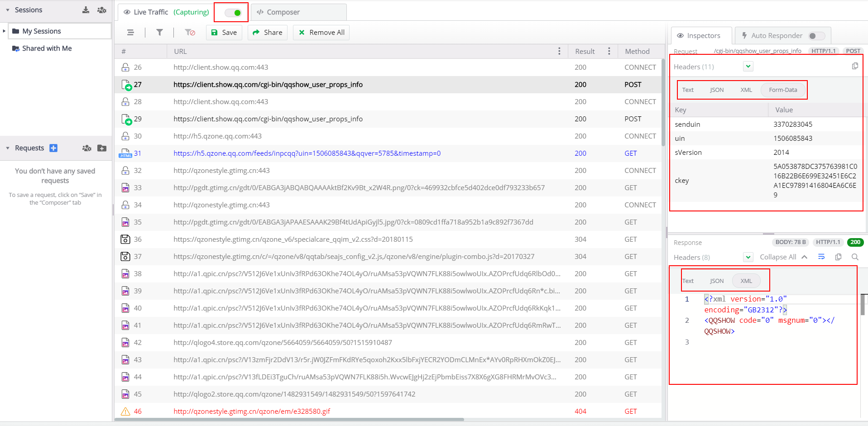Click the response code view vertical scrollbar

click(x=863, y=304)
